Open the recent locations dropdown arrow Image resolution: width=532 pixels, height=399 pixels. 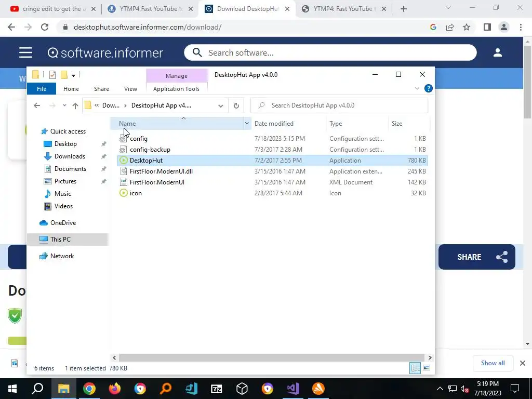click(x=64, y=105)
